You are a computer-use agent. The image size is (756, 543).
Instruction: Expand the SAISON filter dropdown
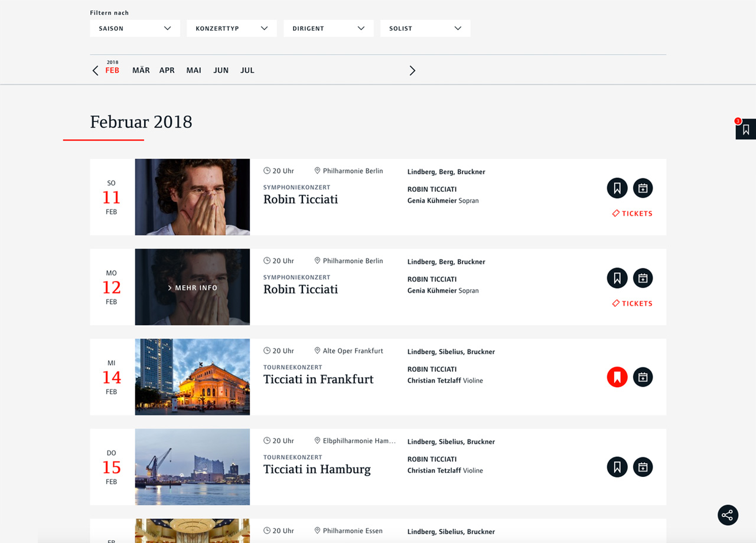pyautogui.click(x=135, y=28)
